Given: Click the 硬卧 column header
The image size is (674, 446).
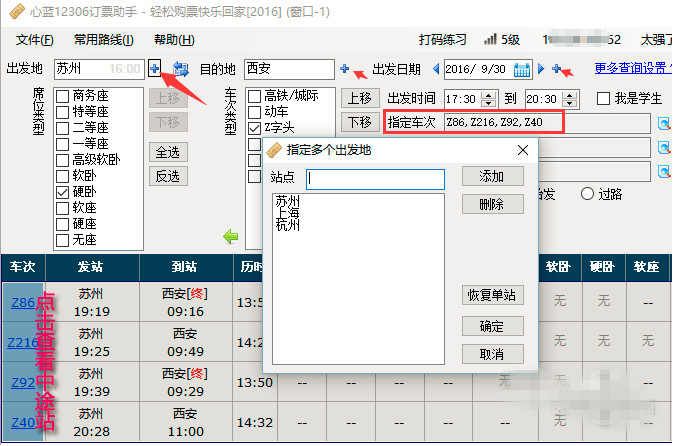Looking at the screenshot, I should (603, 267).
